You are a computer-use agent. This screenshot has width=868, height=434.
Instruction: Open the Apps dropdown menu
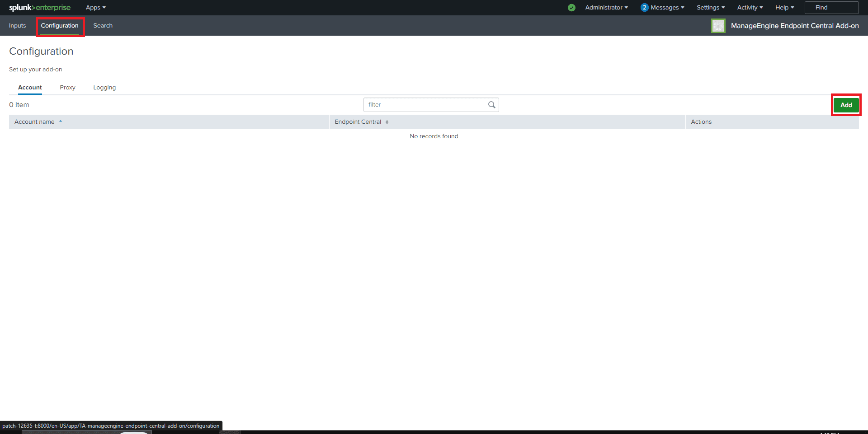pyautogui.click(x=95, y=8)
